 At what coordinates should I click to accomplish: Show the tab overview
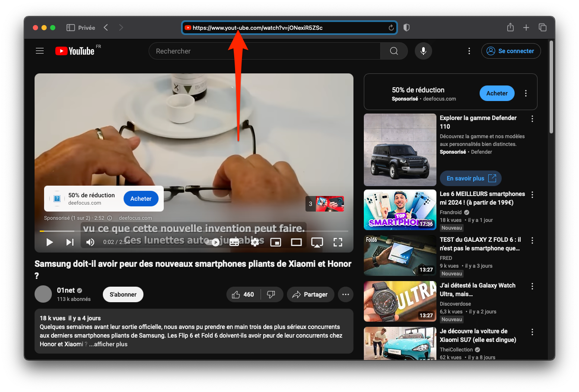(542, 28)
